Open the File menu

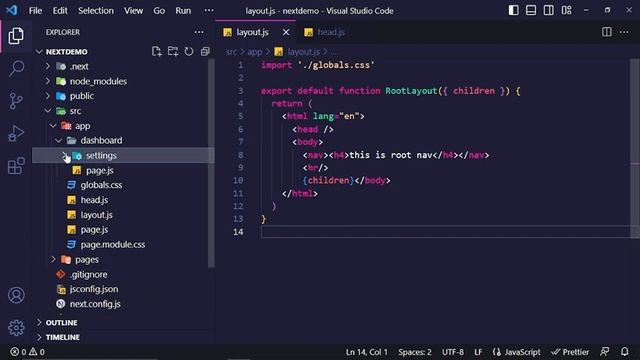[x=36, y=11]
